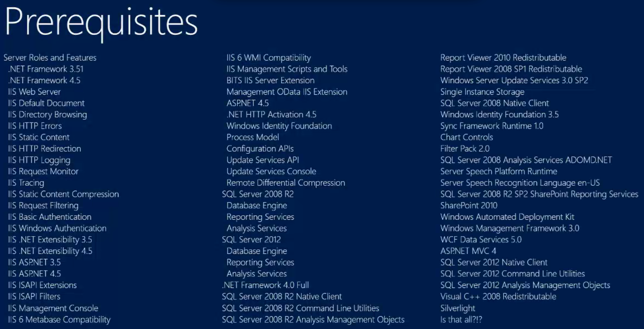Screen dimensions: 644x329
Task: Click 'Chart Controls' line
Action: 467,137
